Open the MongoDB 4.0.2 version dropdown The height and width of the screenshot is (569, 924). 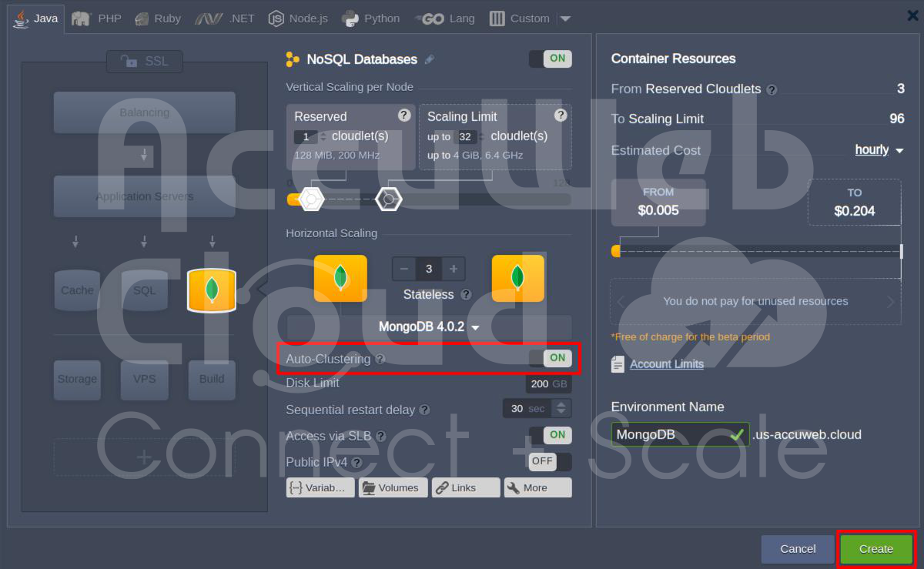(429, 327)
